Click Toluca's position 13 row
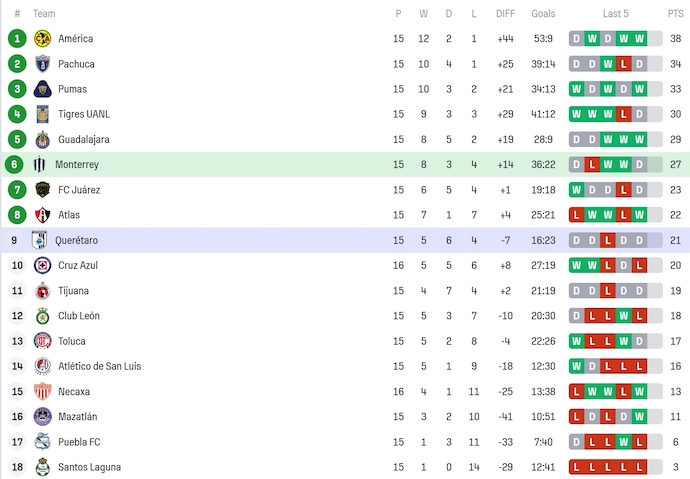The image size is (690, 479). pos(345,341)
